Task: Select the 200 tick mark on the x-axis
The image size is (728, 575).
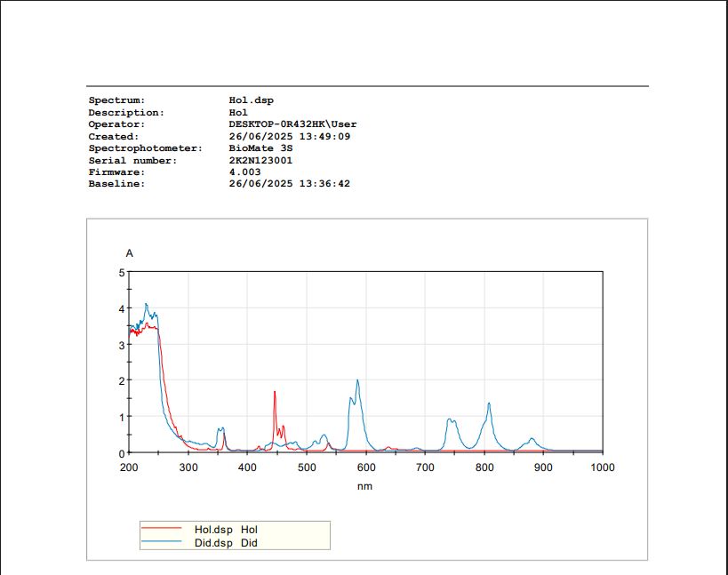Action: (128, 466)
